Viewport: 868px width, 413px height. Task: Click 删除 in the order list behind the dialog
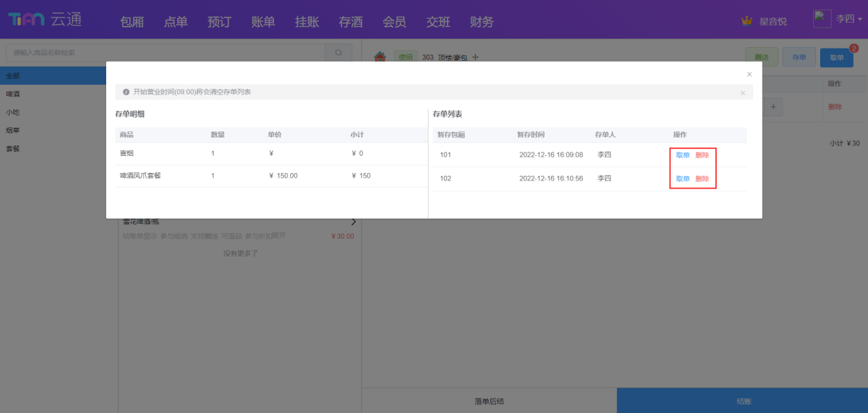[x=834, y=107]
